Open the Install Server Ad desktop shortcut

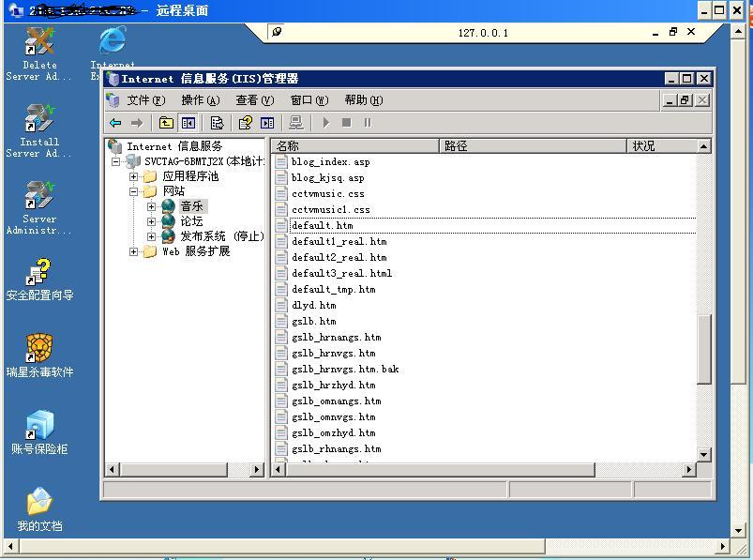pos(38,130)
